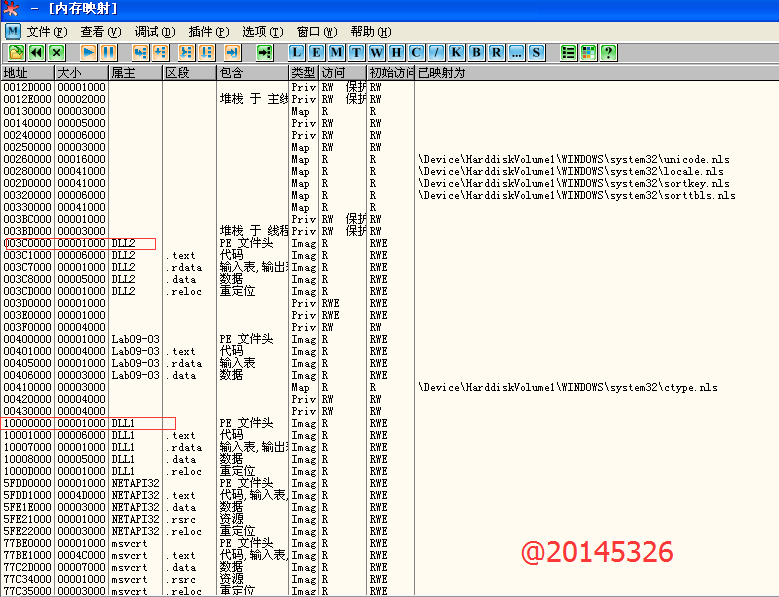
Task: Show Breakpoints window B button
Action: pos(476,52)
